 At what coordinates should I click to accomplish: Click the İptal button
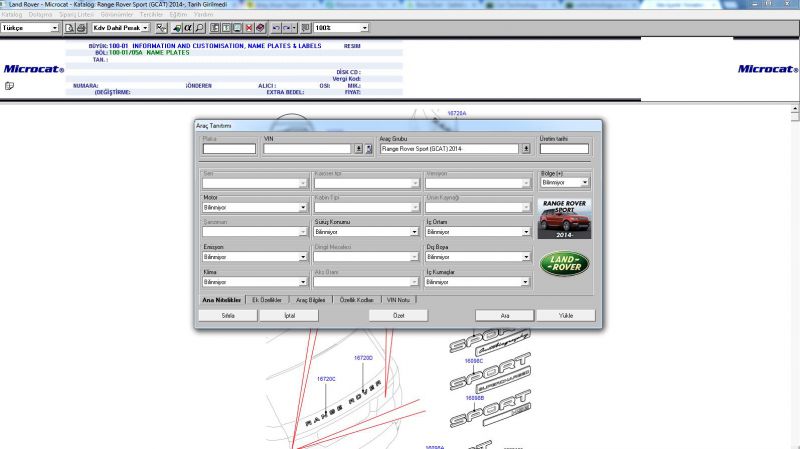pos(289,316)
